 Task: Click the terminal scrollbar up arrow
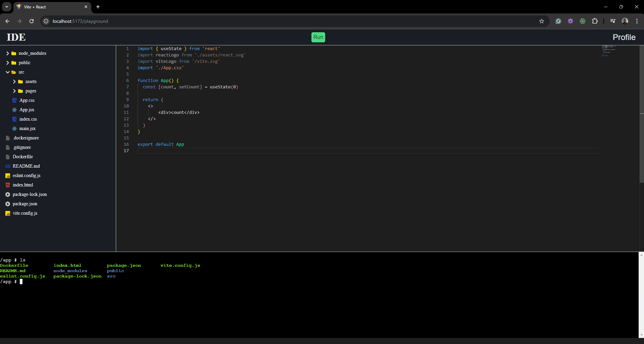[641, 255]
